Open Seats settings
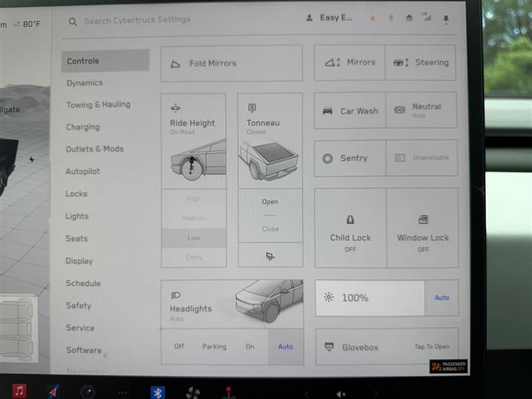The image size is (532, 399). click(x=76, y=239)
